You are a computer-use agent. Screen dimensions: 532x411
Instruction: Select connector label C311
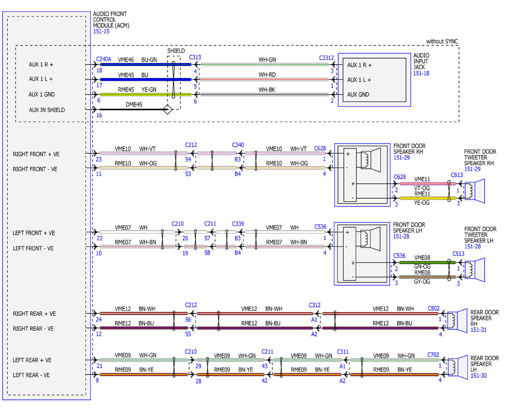[x=343, y=352]
